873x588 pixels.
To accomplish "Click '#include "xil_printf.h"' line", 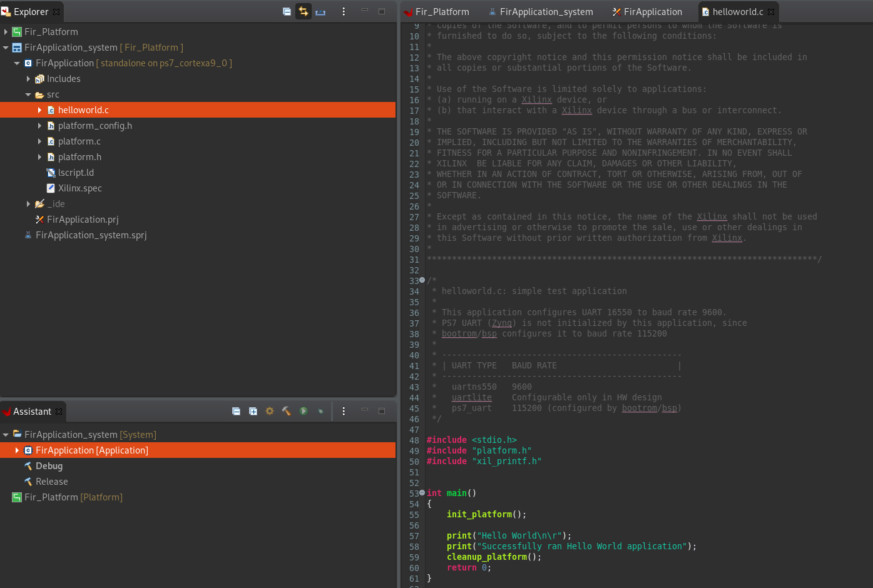I will (x=484, y=461).
